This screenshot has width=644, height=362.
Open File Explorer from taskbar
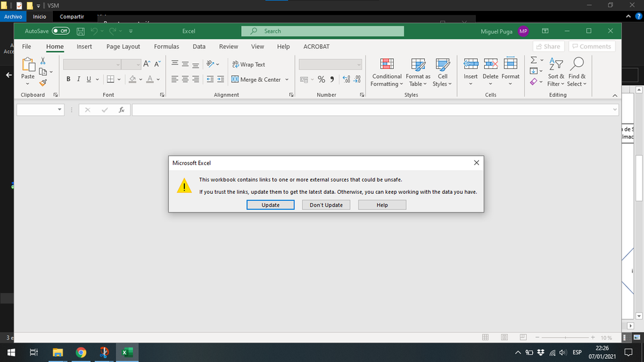[x=57, y=352]
